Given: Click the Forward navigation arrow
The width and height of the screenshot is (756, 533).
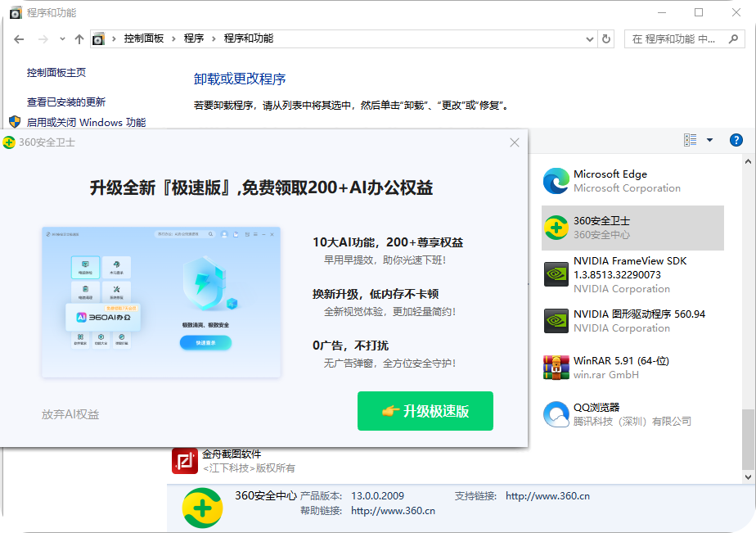Looking at the screenshot, I should point(43,39).
